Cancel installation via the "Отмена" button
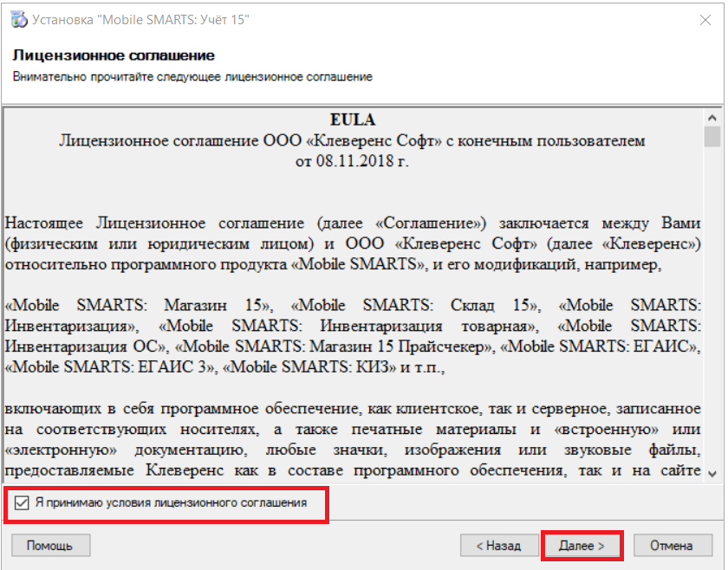The height and width of the screenshot is (570, 728). click(x=672, y=546)
